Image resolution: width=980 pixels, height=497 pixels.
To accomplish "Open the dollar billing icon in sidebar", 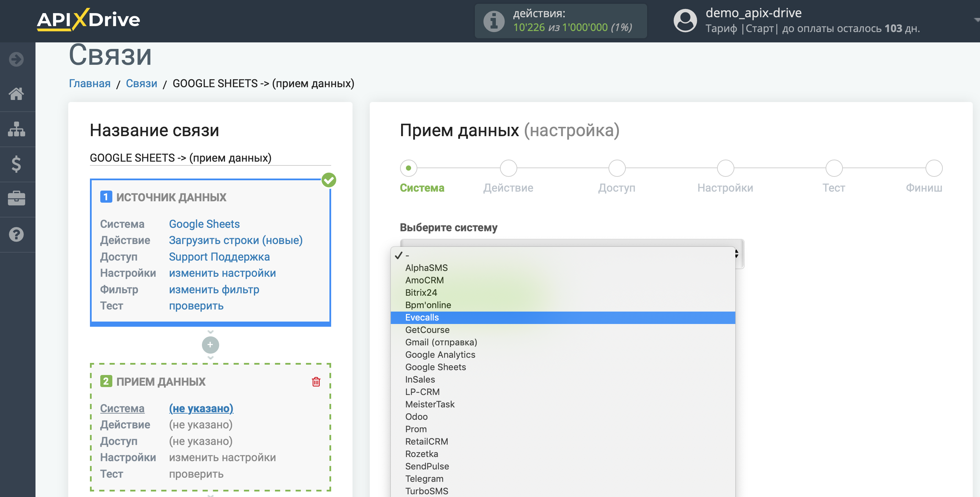I will pyautogui.click(x=16, y=164).
